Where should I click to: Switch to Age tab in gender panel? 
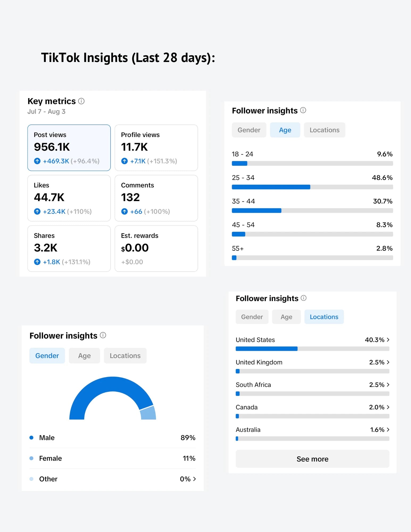[x=84, y=356]
